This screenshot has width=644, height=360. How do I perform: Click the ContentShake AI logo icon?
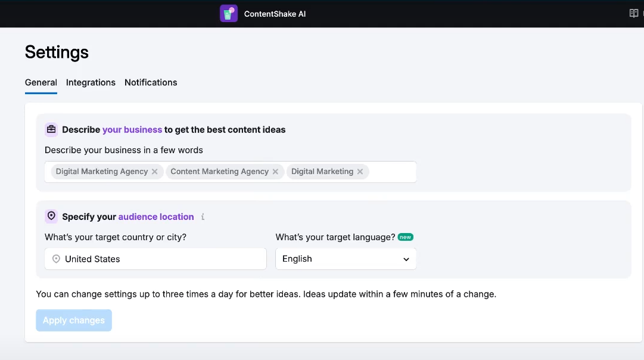click(x=228, y=14)
